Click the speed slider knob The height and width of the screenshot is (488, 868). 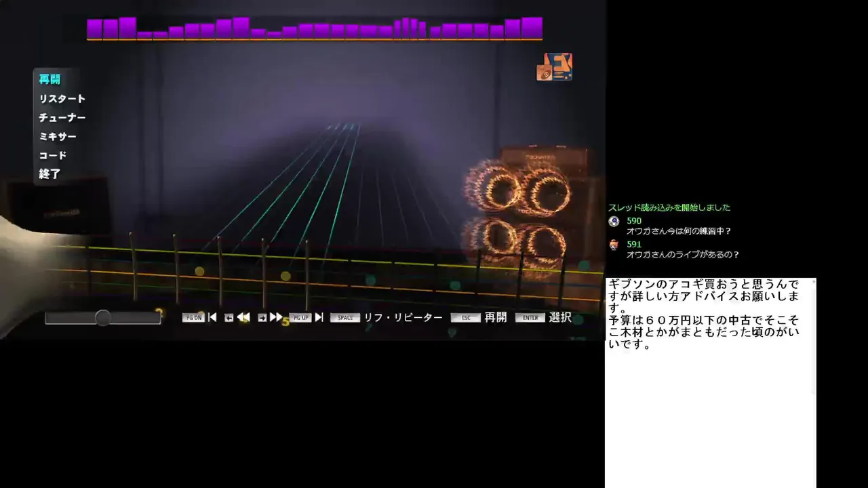click(x=102, y=318)
